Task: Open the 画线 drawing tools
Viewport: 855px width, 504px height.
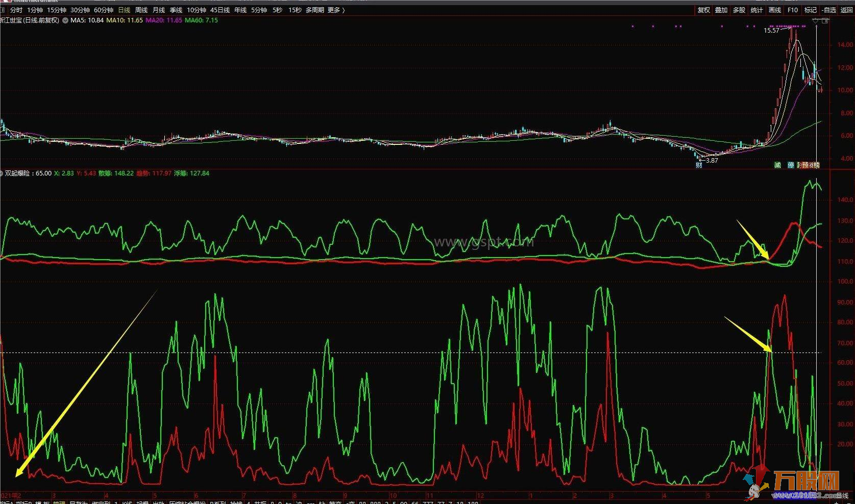Action: [775, 10]
